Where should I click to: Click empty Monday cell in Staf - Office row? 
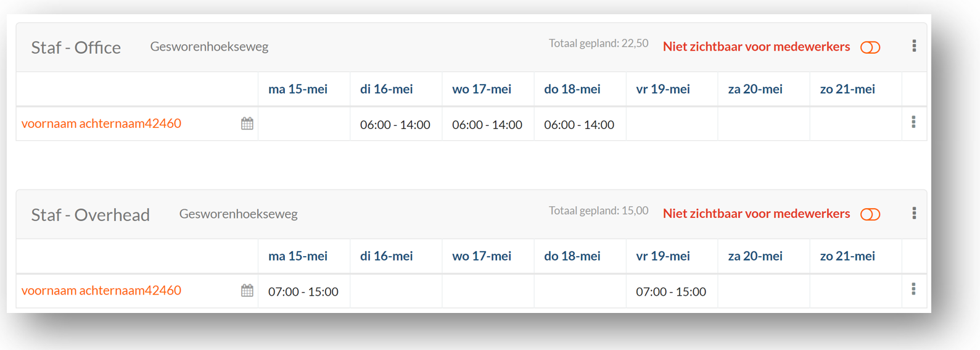point(303,124)
